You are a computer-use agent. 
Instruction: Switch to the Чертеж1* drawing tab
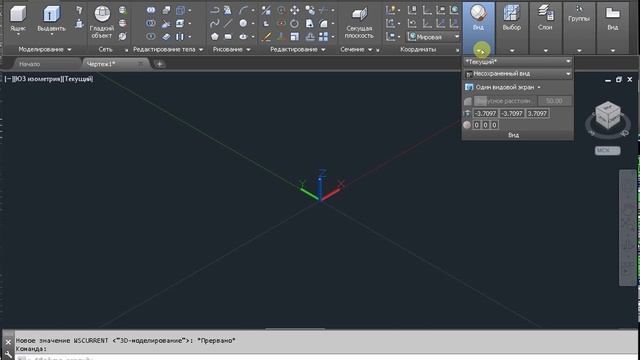click(101, 64)
